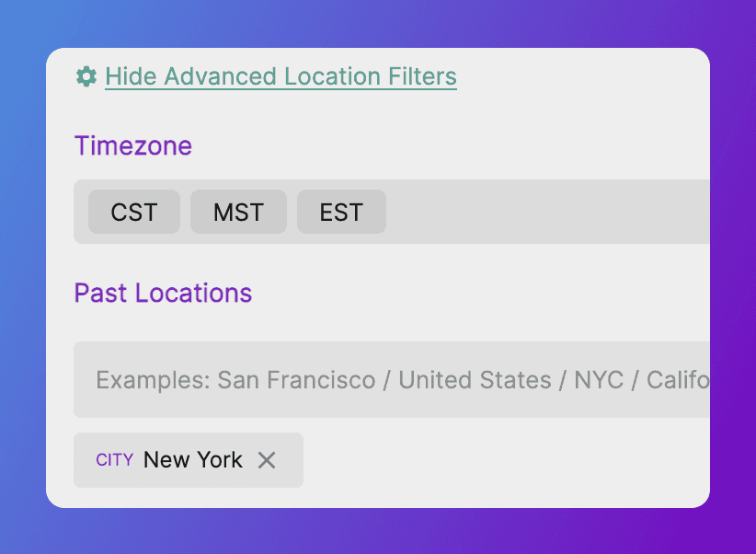
Task: Remove the New York city tag
Action: click(x=267, y=460)
